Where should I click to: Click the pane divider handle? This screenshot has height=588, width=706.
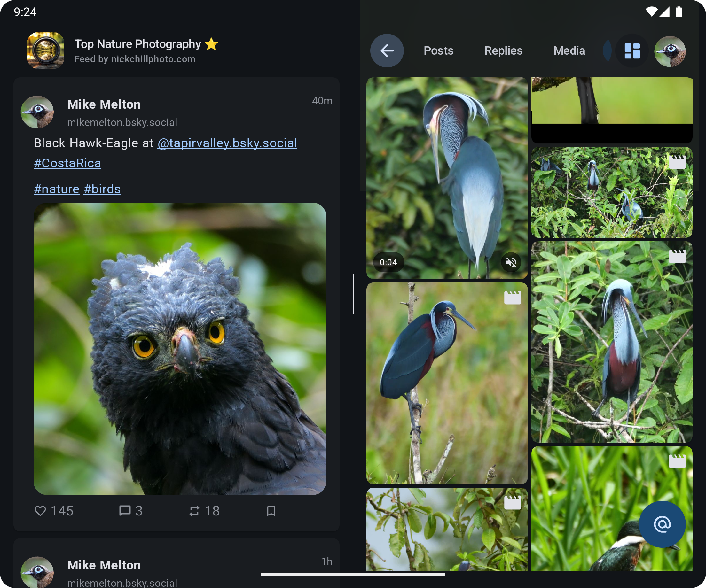[x=353, y=294]
